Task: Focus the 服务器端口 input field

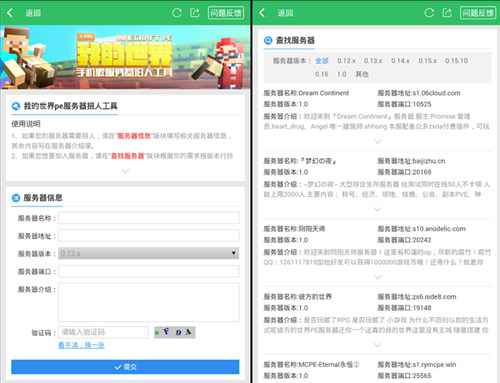Action: (149, 271)
